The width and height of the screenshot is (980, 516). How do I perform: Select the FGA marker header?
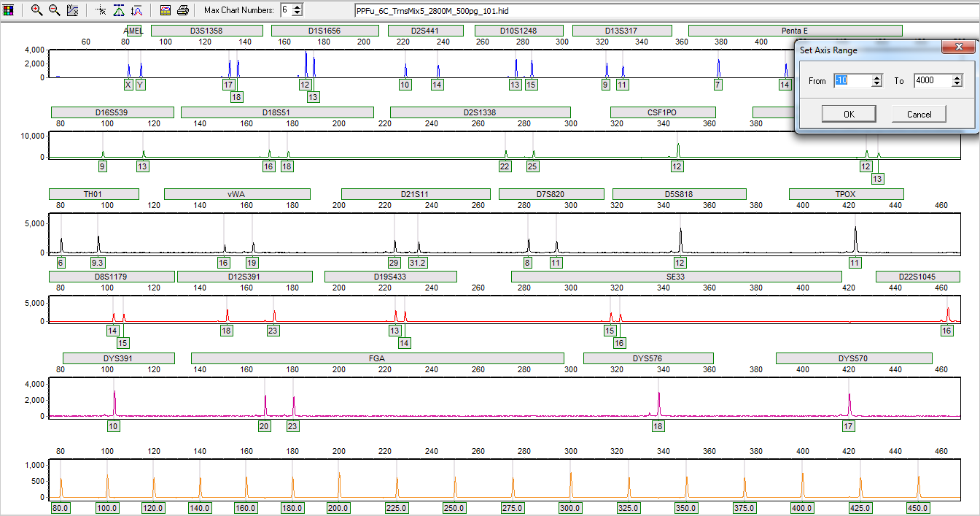377,358
